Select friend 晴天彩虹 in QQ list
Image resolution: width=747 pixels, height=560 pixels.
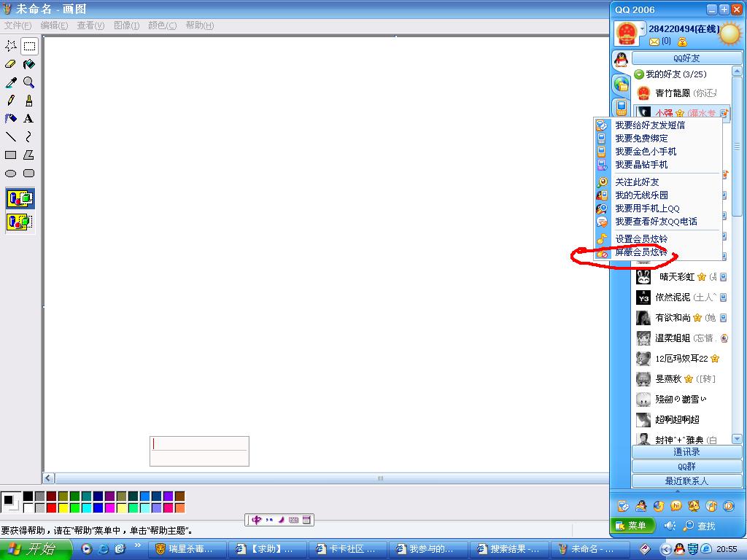pyautogui.click(x=682, y=277)
